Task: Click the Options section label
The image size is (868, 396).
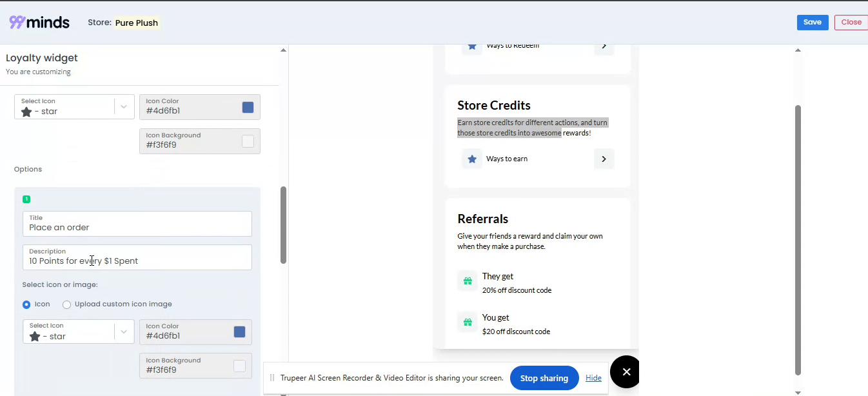Action: [x=28, y=169]
